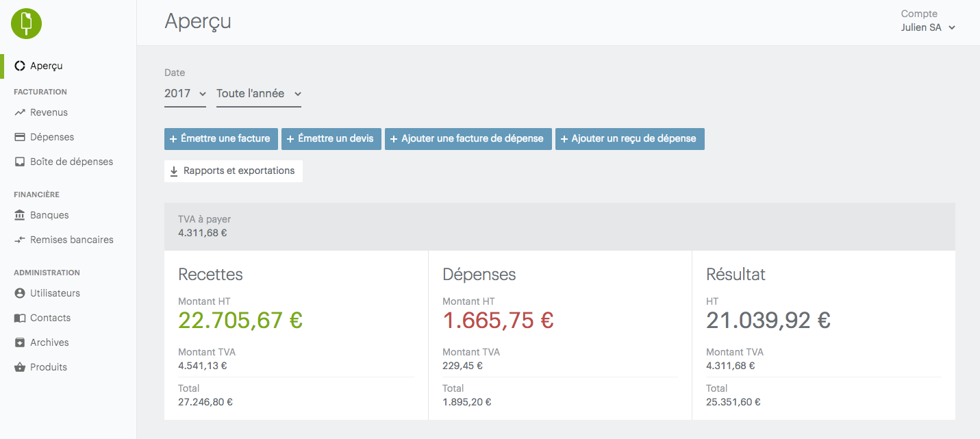Image resolution: width=980 pixels, height=439 pixels.
Task: Click the download icon beside Rapports et exportations
Action: coord(174,171)
